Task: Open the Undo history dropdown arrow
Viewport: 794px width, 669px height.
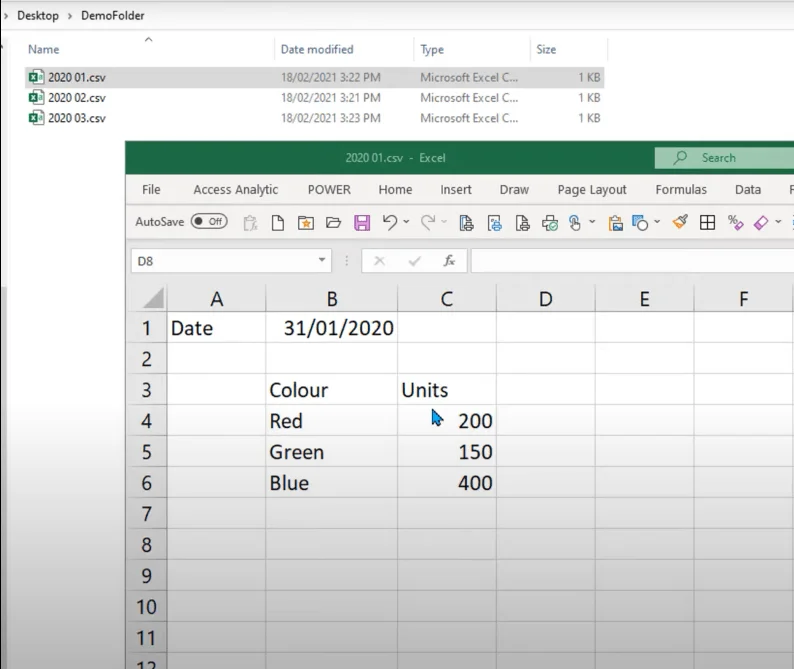Action: pyautogui.click(x=406, y=222)
